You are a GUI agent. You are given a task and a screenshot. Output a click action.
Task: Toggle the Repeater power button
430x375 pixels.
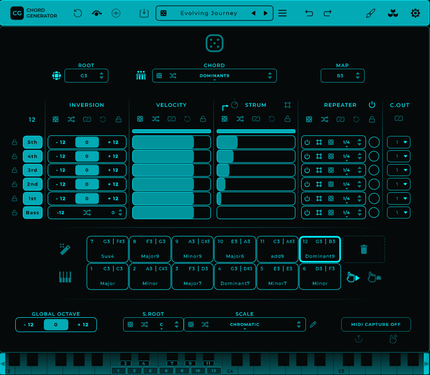pos(372,105)
